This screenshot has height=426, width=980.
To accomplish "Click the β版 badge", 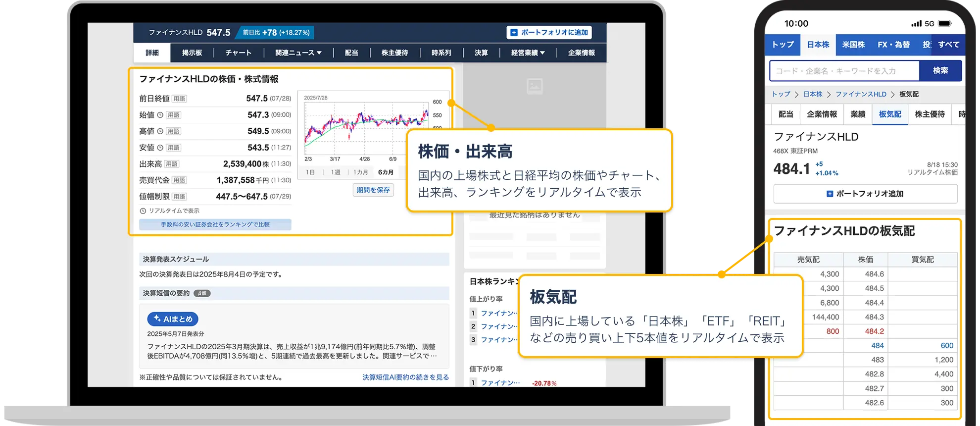I will pyautogui.click(x=202, y=293).
